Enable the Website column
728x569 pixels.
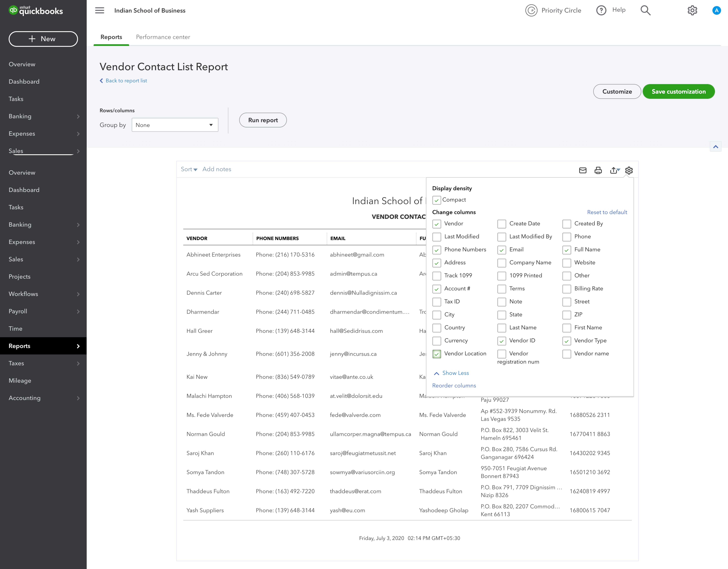coord(567,263)
